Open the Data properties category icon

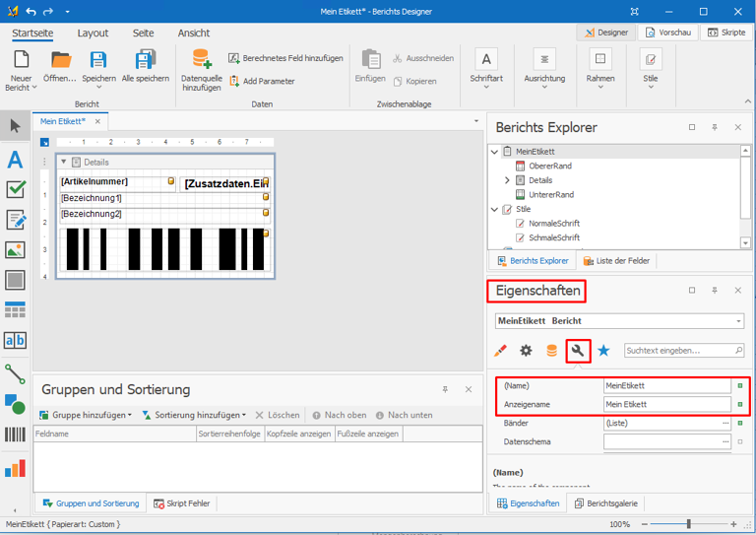[551, 350]
